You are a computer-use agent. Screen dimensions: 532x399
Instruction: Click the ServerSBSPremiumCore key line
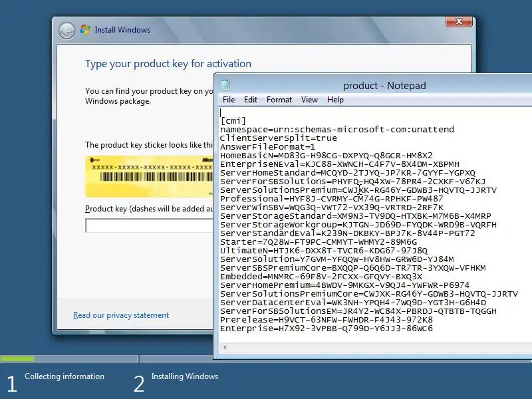[x=353, y=268]
